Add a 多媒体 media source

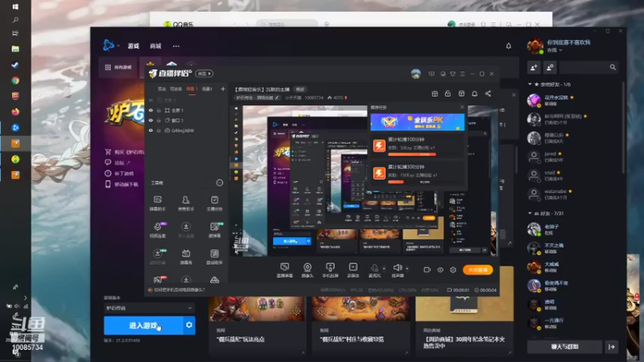point(353,270)
